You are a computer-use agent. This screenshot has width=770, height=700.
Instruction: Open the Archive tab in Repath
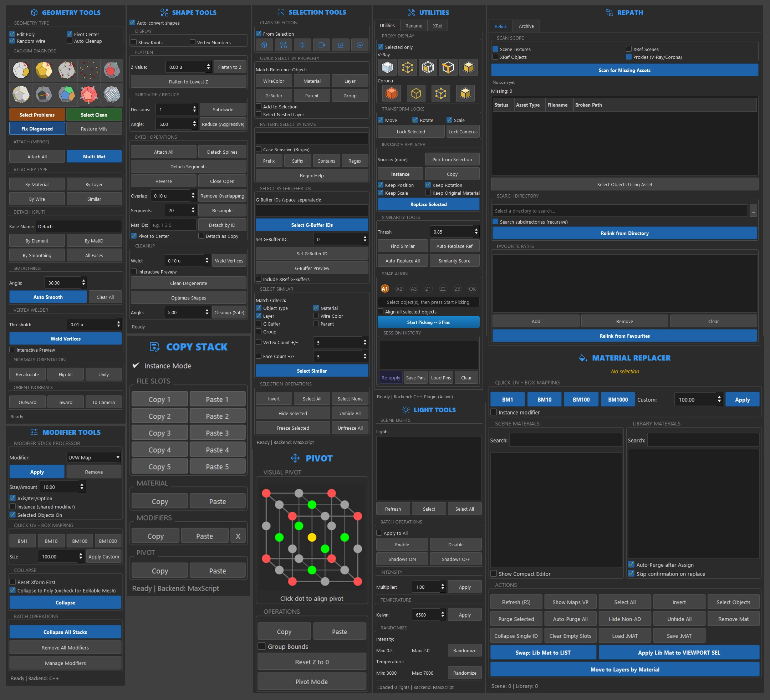coord(526,26)
